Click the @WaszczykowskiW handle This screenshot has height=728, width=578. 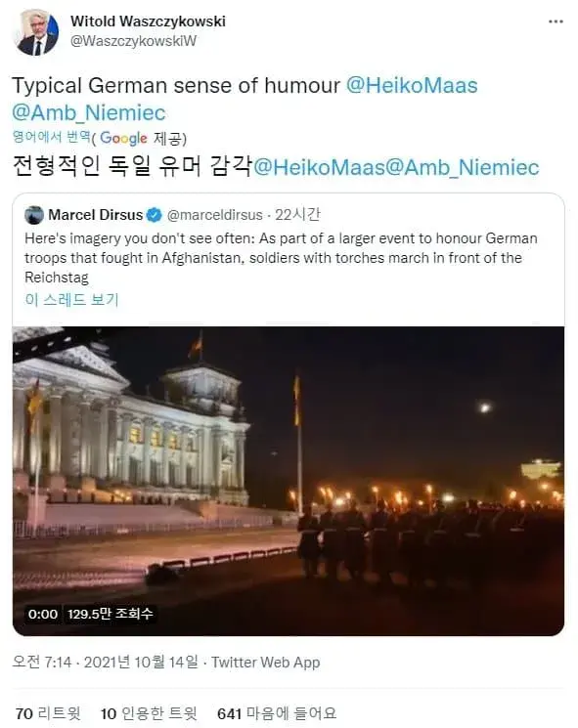pyautogui.click(x=133, y=41)
